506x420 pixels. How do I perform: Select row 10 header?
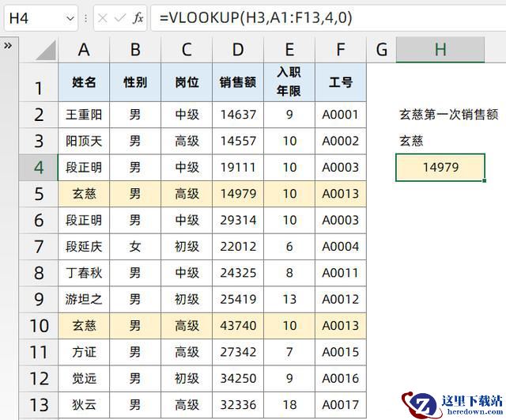click(x=39, y=326)
